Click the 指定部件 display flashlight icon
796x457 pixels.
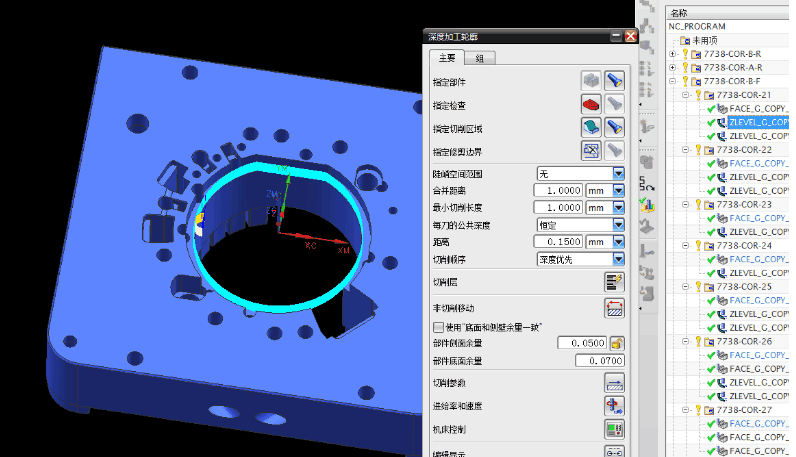tap(614, 81)
